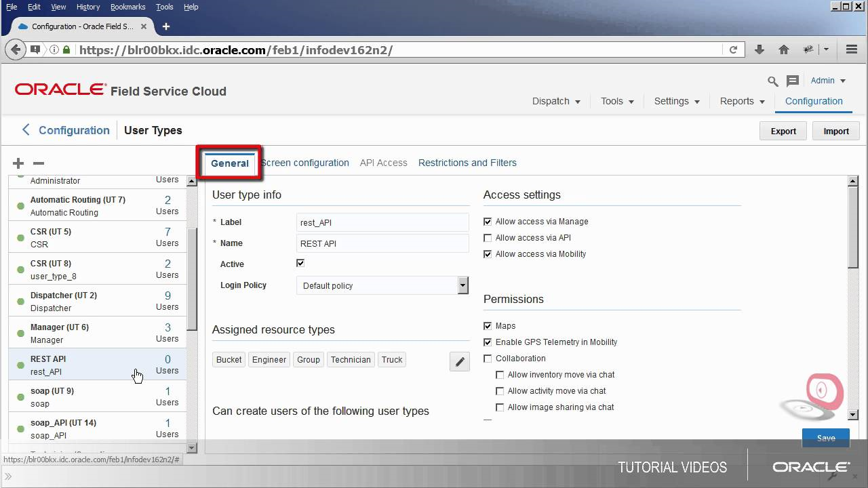Expand the Admin user menu
Screen dimensions: 868x488
828,81
